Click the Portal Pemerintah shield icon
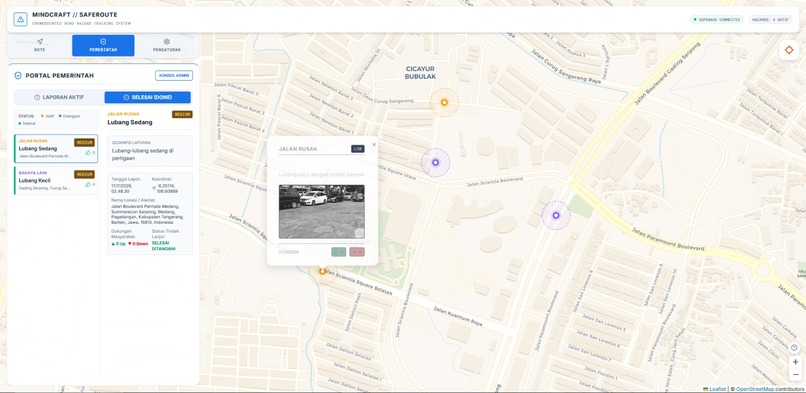The height and width of the screenshot is (393, 806). point(19,76)
